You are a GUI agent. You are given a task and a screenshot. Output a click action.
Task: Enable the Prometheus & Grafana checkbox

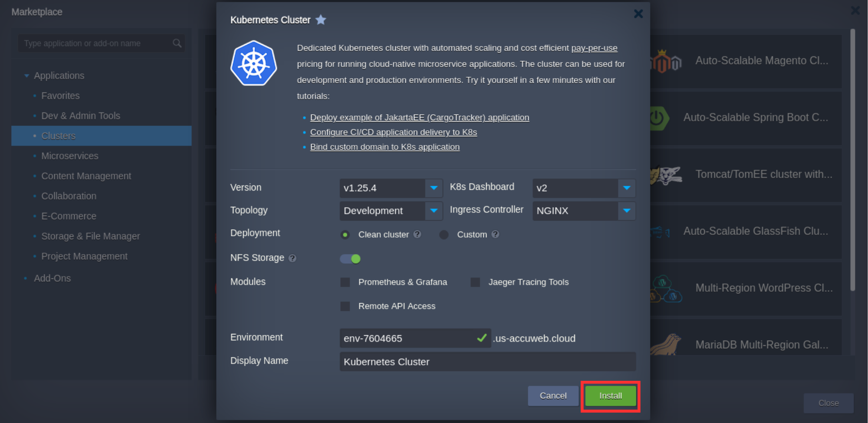coord(345,282)
